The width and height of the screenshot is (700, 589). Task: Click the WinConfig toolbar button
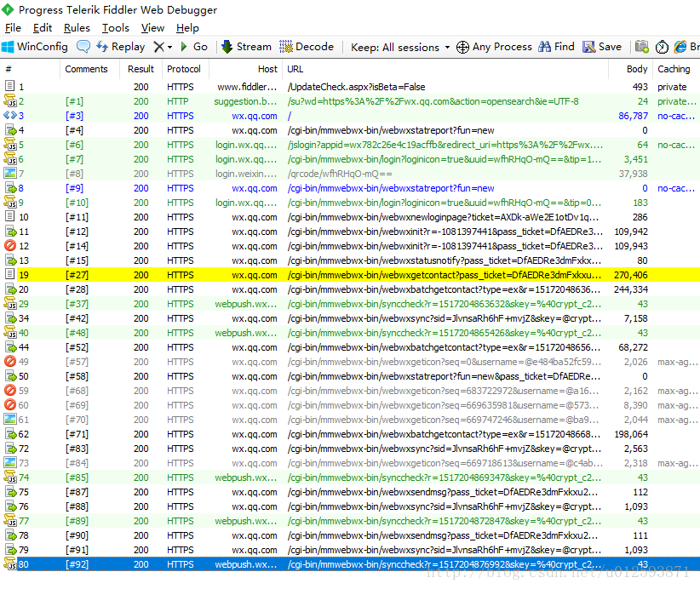tap(35, 47)
